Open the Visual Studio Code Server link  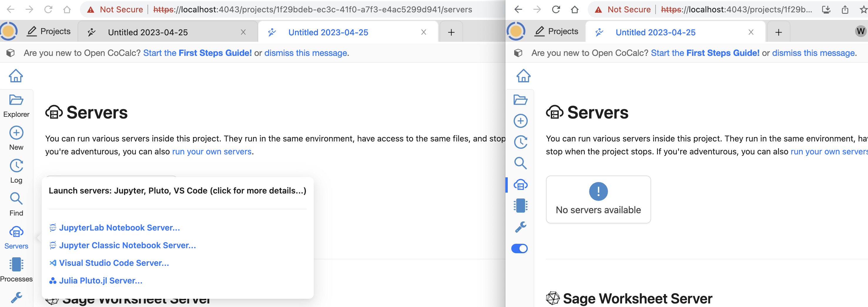113,263
